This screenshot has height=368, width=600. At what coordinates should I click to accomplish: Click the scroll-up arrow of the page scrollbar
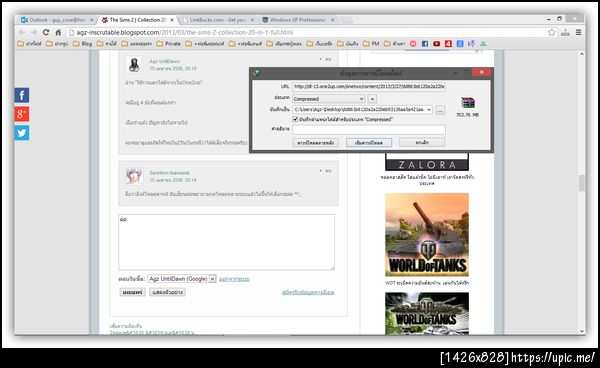(582, 54)
